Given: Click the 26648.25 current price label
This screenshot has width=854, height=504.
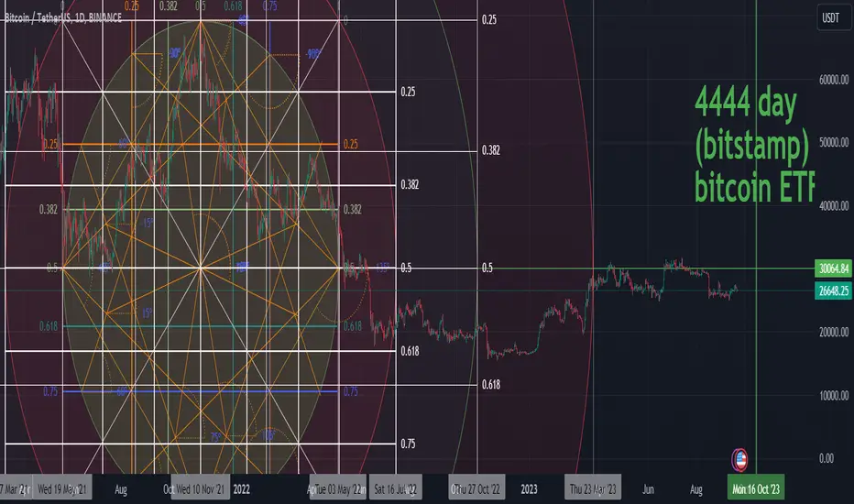Looking at the screenshot, I should 833,290.
